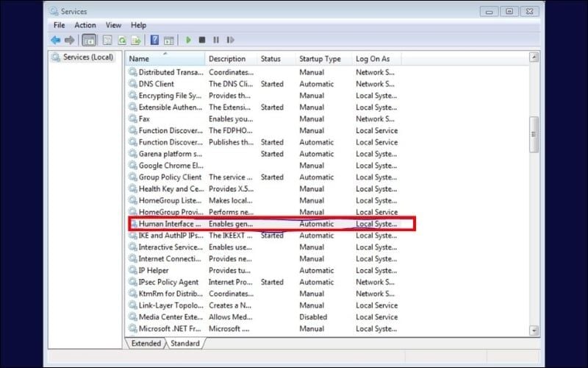Sort by the Startup Type column header

[x=320, y=59]
